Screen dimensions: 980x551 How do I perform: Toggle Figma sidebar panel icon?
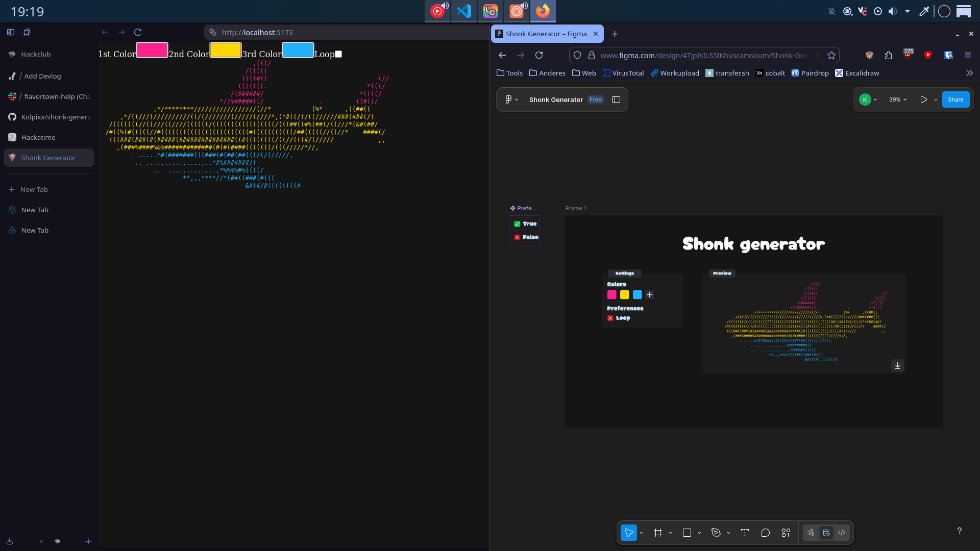[x=616, y=99]
